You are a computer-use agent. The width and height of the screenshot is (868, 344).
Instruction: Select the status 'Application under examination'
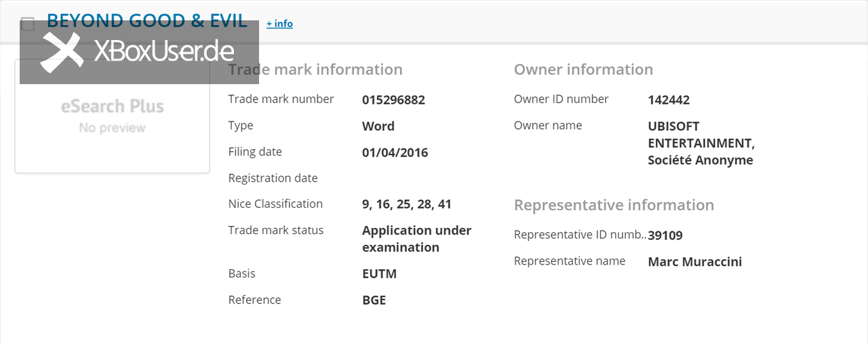pyautogui.click(x=417, y=239)
